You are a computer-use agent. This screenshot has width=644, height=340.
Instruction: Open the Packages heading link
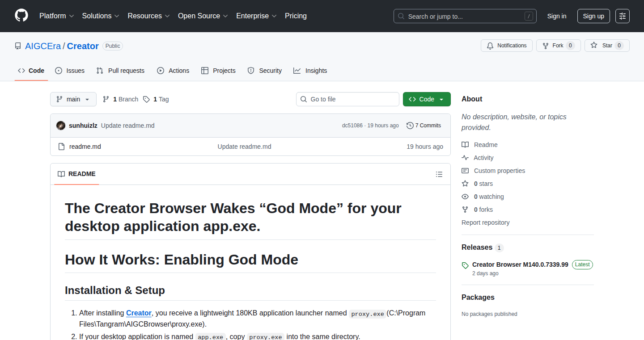(x=478, y=298)
